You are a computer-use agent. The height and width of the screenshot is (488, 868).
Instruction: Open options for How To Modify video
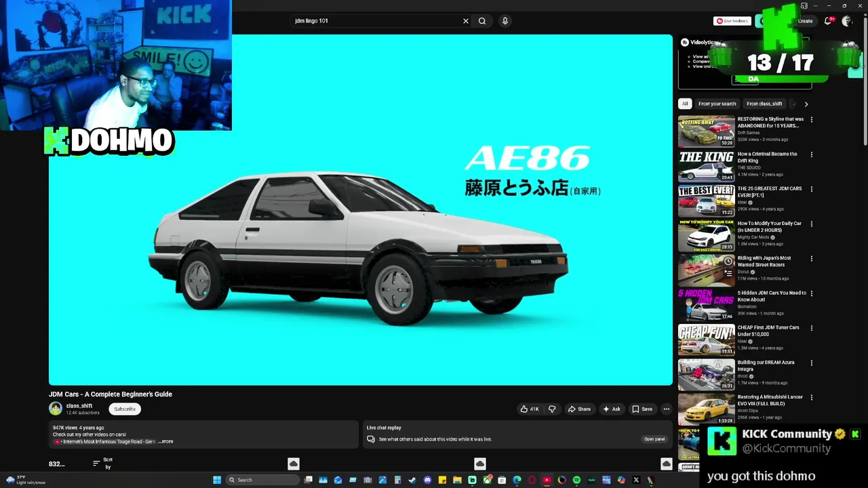pos(811,224)
